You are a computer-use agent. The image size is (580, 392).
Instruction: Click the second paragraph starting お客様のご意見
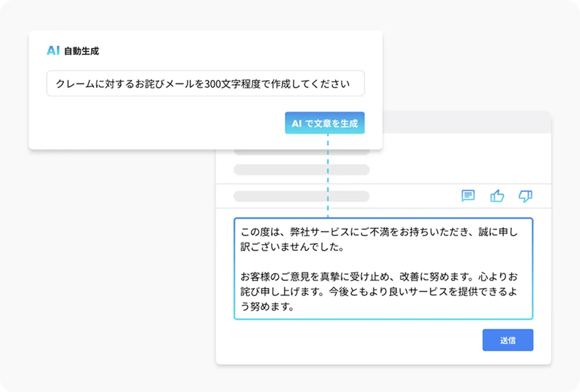(x=379, y=292)
